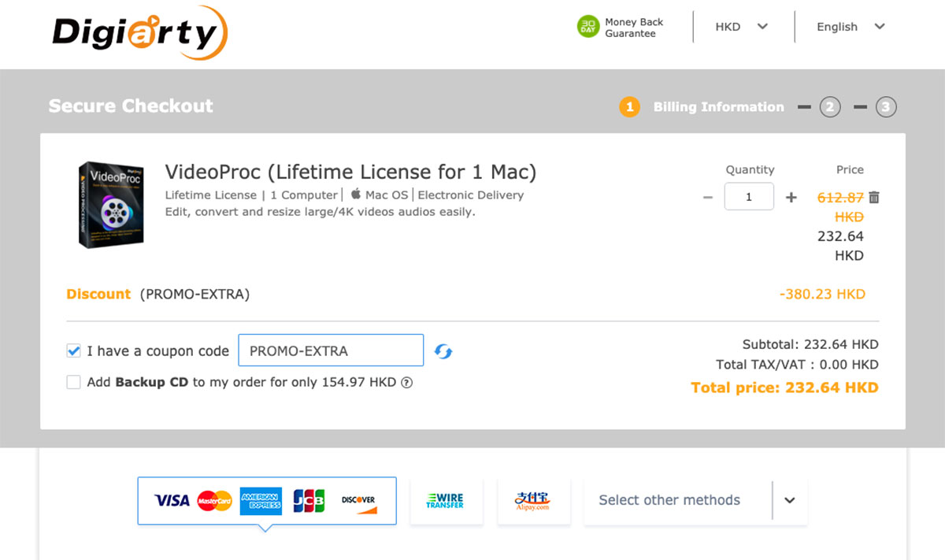
Task: Click the PROMO-EXTRA coupon code field
Action: point(331,351)
